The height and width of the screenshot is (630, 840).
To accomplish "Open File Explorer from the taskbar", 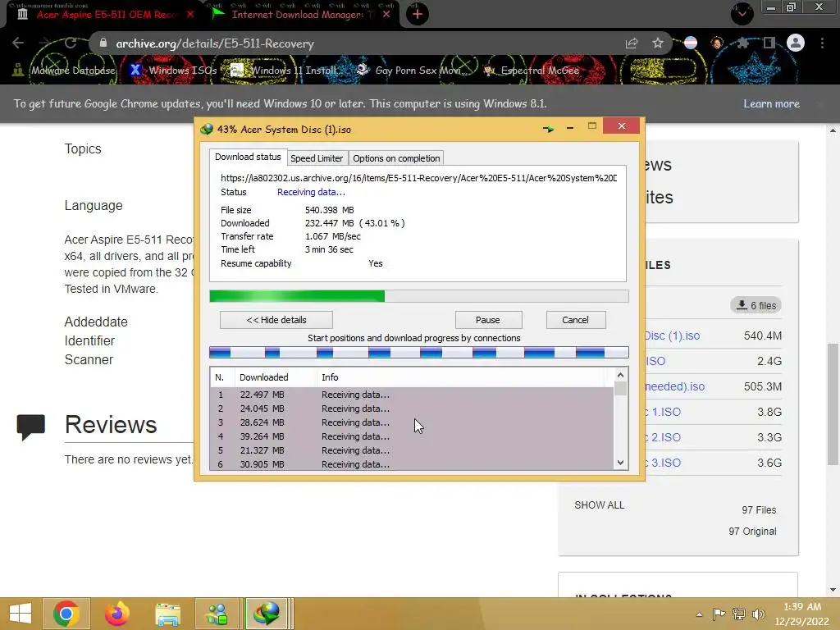I will click(x=167, y=614).
